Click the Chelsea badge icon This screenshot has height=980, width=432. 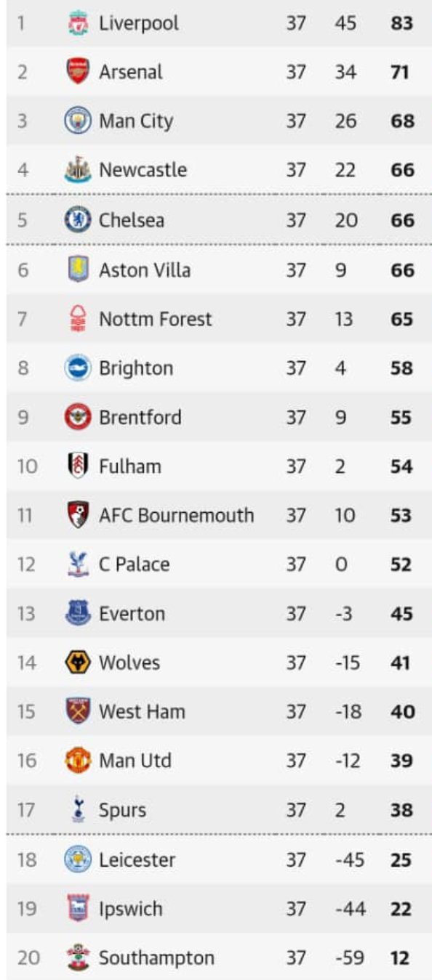coord(78,220)
